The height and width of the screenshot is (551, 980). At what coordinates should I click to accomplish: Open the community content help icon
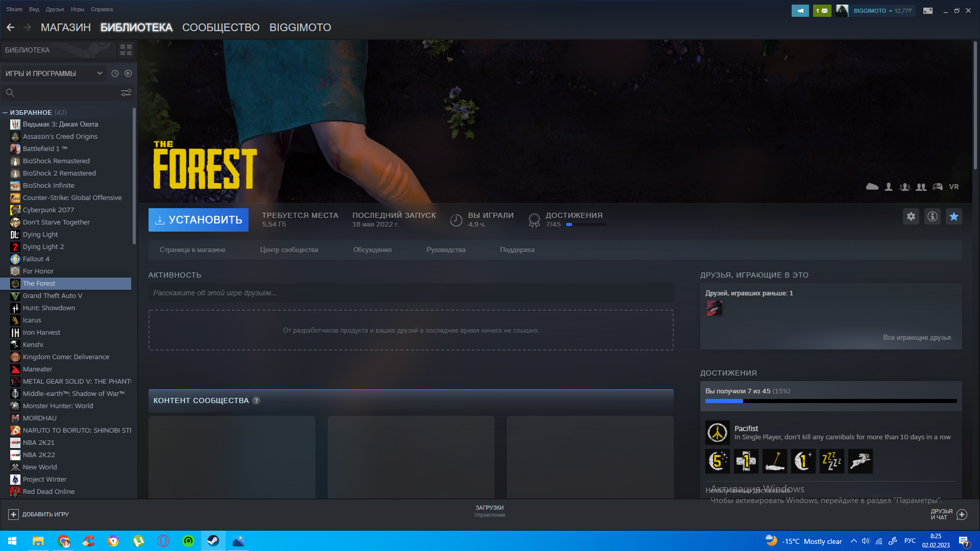[x=256, y=401]
